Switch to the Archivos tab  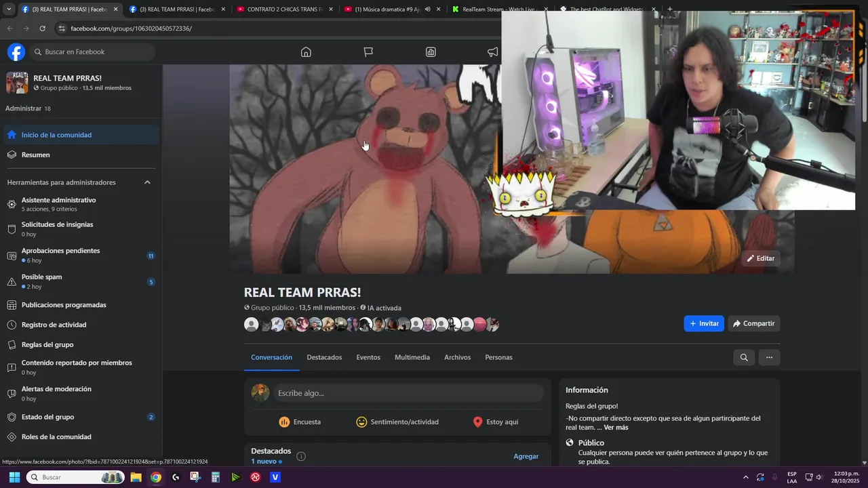pyautogui.click(x=457, y=357)
